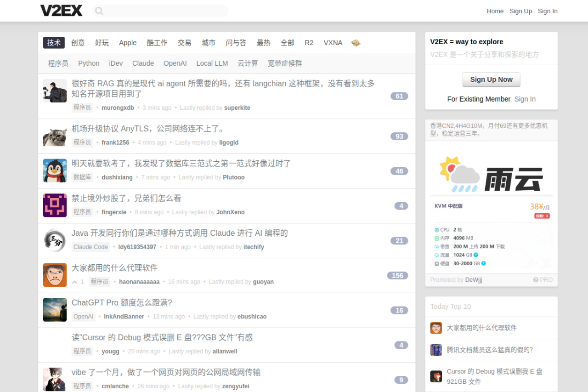Open cmlanche's anime avatar
588x392 pixels.
pos(55,380)
